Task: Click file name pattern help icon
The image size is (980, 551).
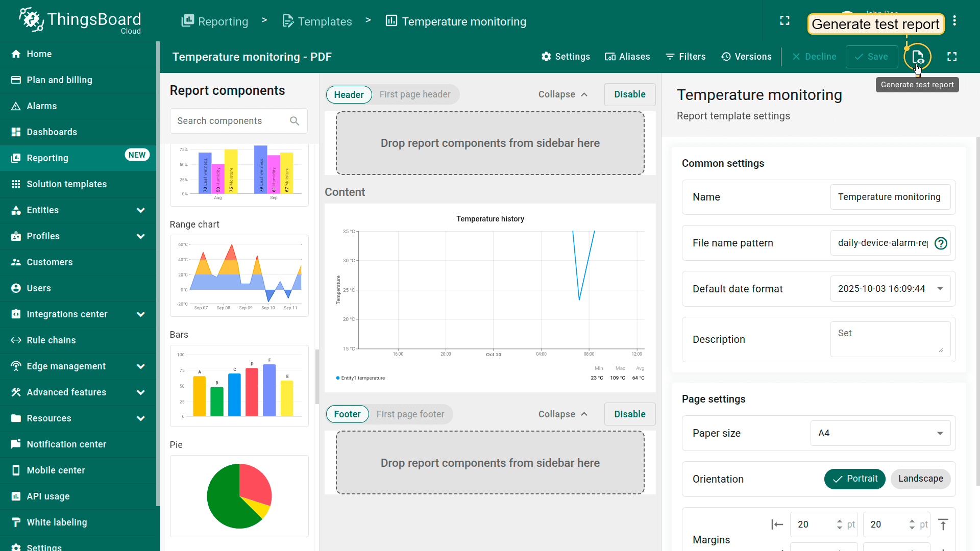Action: (x=941, y=243)
